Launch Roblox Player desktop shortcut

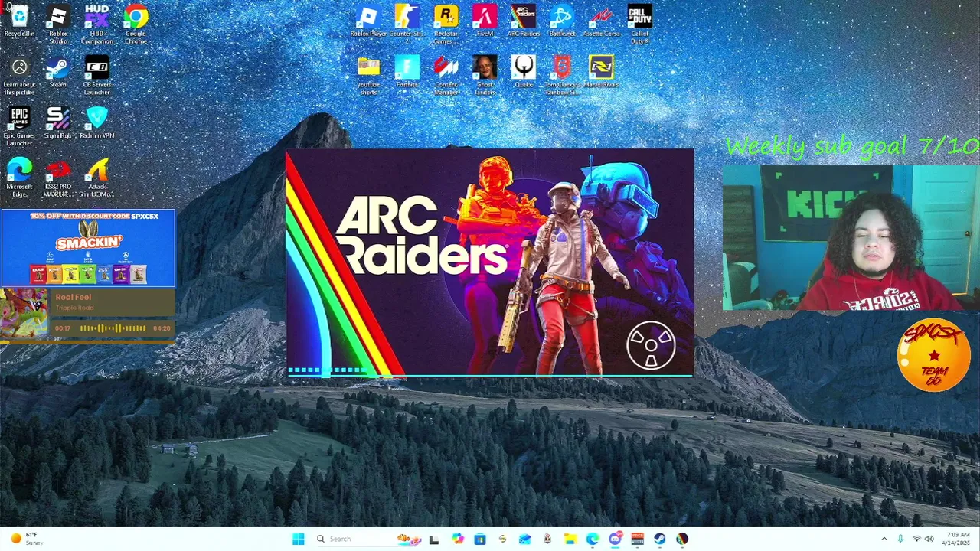click(368, 21)
